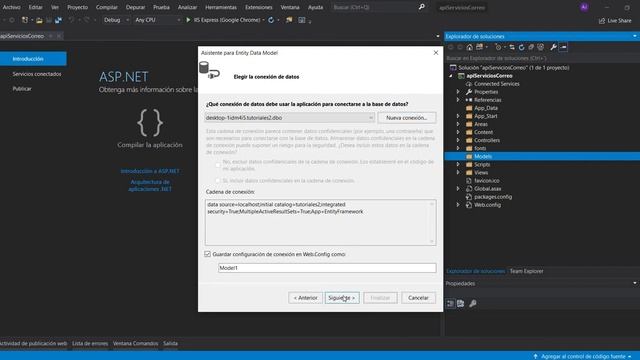The image size is (640, 360).
Task: Click the Save All icon in toolbar
Action: tap(58, 20)
